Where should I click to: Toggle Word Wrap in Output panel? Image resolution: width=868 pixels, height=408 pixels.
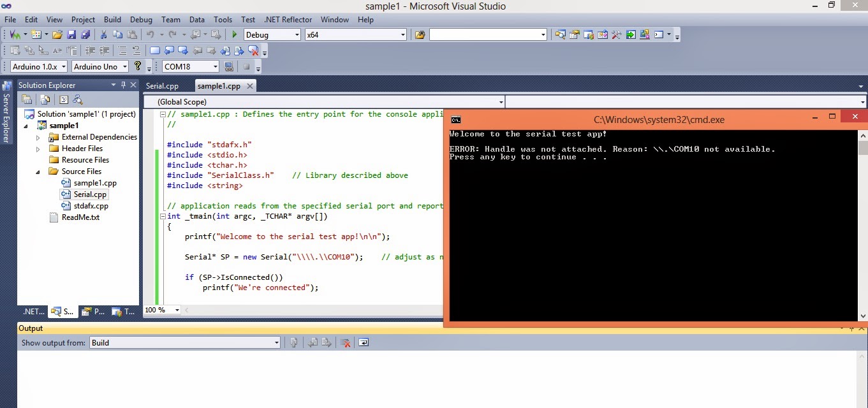click(x=364, y=342)
